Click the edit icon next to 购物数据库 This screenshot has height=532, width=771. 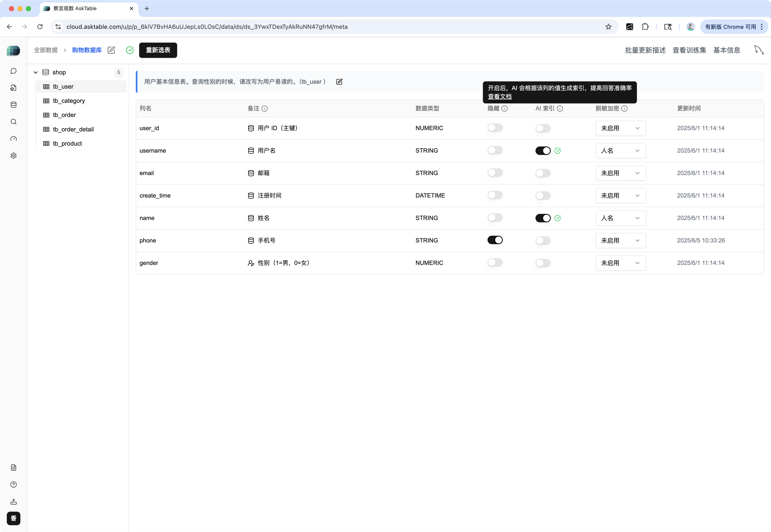click(x=111, y=50)
